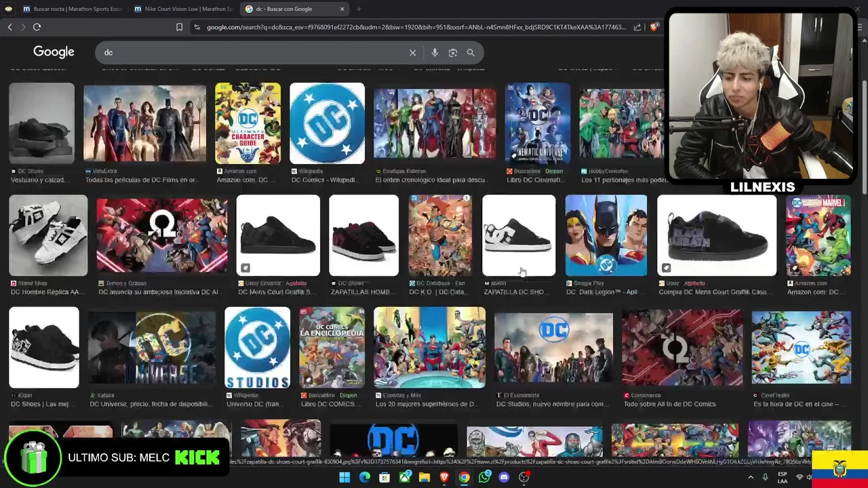Open the share icon in the address bar
The height and width of the screenshot is (488, 868).
coord(637,27)
